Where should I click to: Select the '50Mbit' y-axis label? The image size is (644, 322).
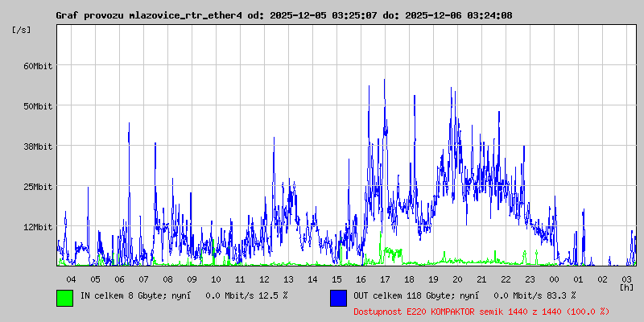tap(38, 106)
